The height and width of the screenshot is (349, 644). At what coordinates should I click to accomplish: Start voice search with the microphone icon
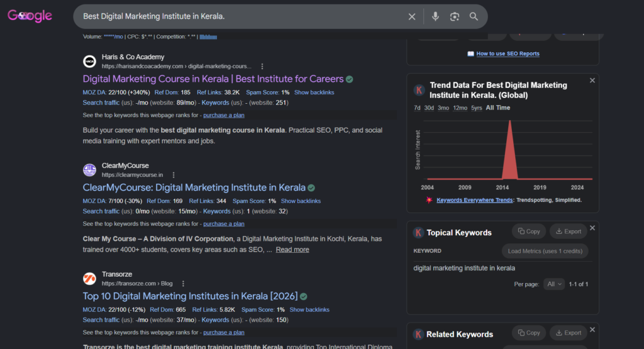click(x=435, y=16)
